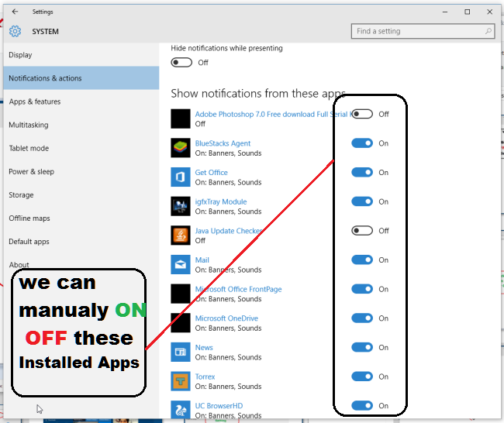The width and height of the screenshot is (504, 423).
Task: Click the Adobe Photoshop app icon
Action: tap(181, 119)
